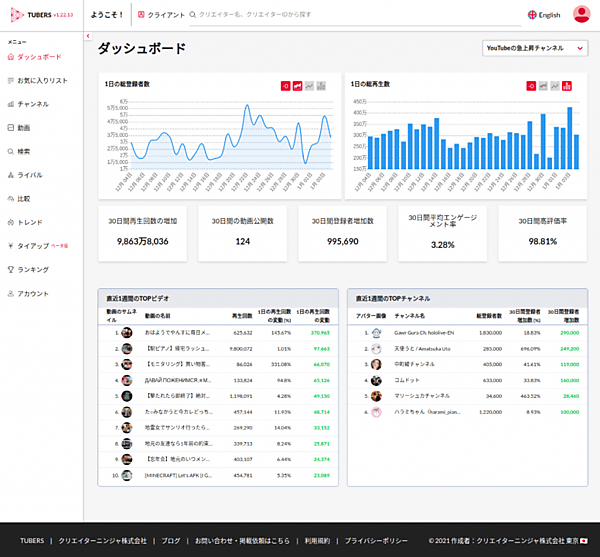The image size is (600, 557).
Task: Open the user profile avatar menu
Action: tap(581, 15)
